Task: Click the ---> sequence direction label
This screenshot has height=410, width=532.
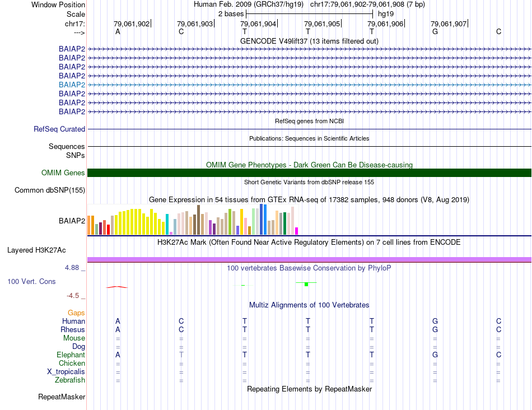Action: coord(80,32)
